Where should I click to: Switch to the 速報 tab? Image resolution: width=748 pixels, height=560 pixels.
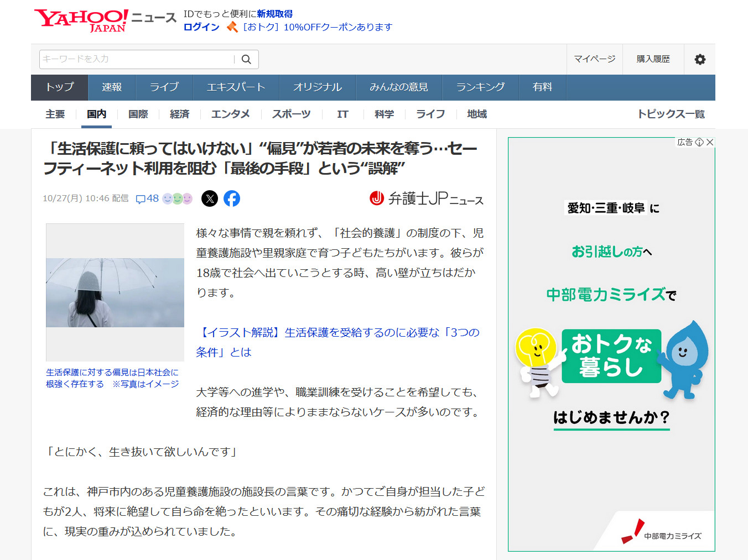coord(112,87)
